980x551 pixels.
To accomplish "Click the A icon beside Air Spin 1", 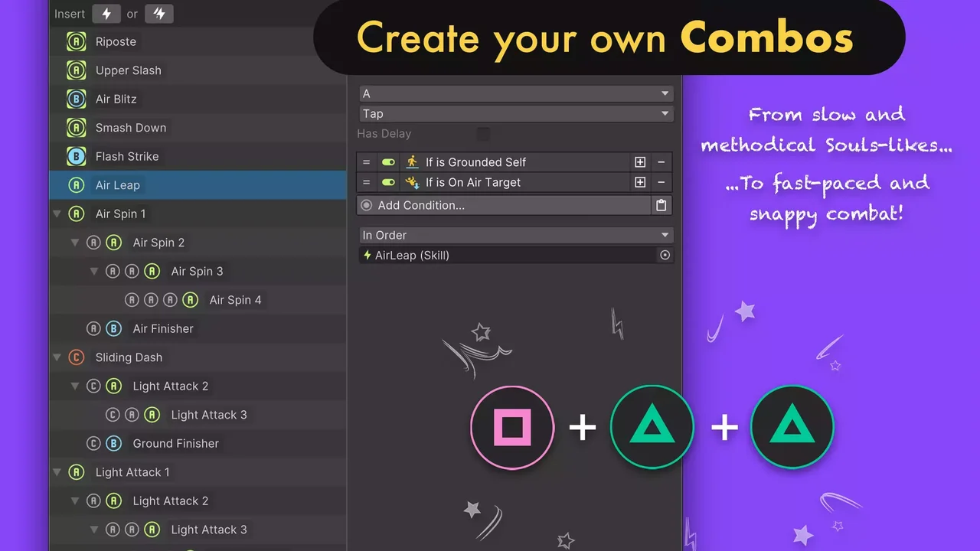I will [x=76, y=214].
